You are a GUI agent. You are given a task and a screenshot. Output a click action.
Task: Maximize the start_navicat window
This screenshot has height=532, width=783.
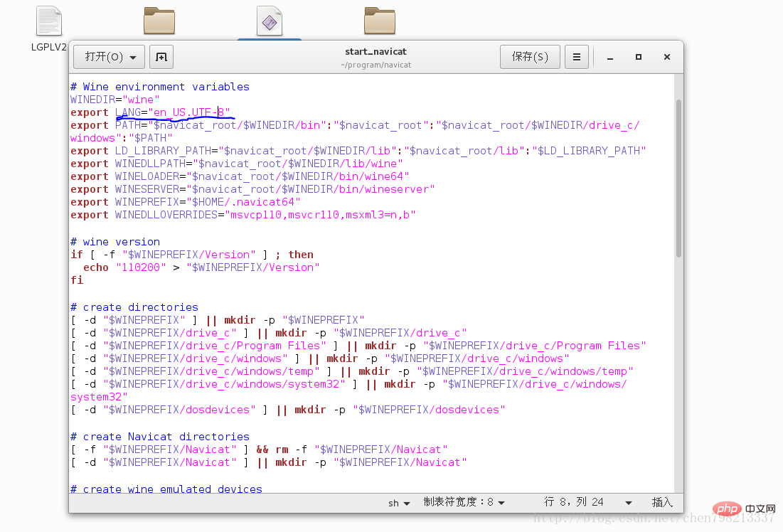click(639, 57)
